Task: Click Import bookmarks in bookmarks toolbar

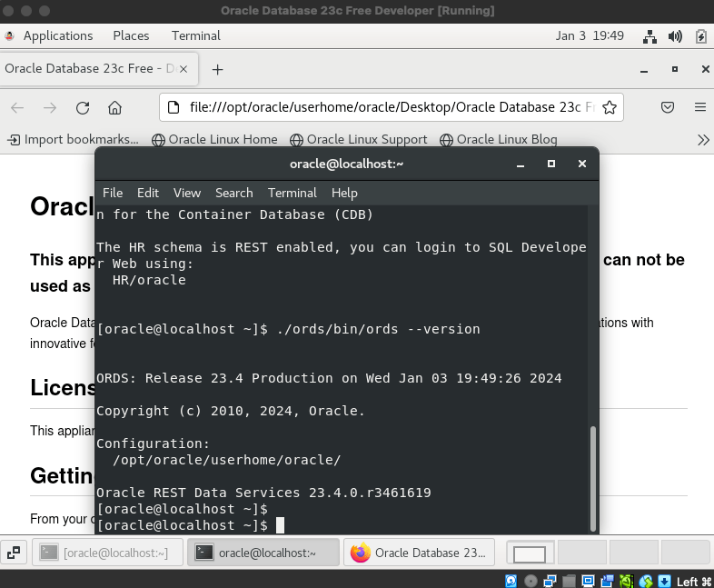Action: click(73, 139)
